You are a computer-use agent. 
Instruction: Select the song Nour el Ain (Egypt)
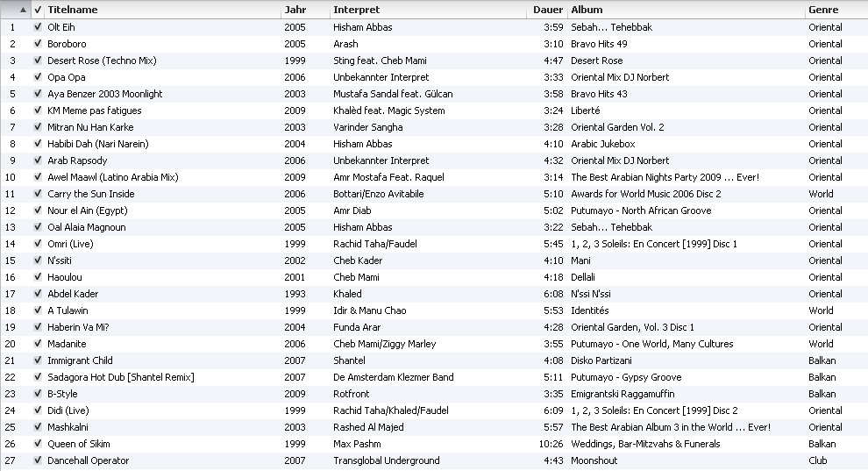point(86,211)
